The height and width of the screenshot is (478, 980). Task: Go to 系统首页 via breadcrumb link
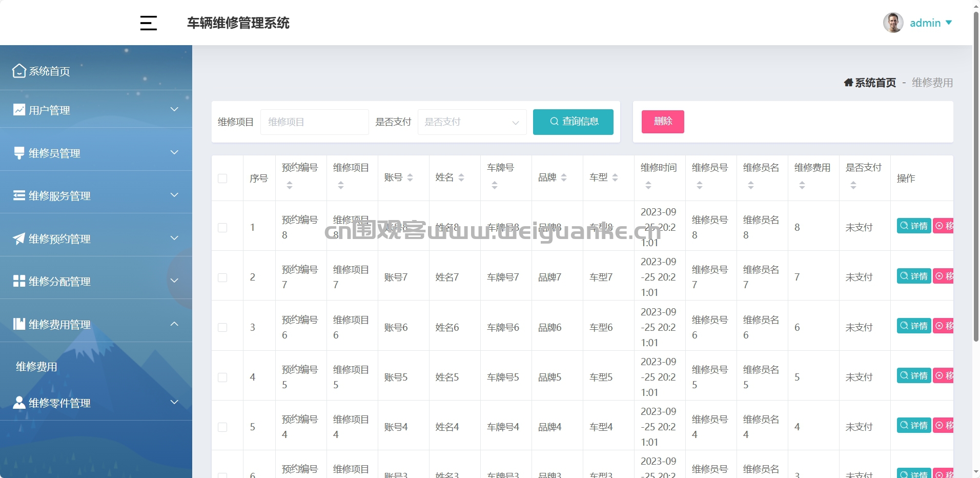875,83
